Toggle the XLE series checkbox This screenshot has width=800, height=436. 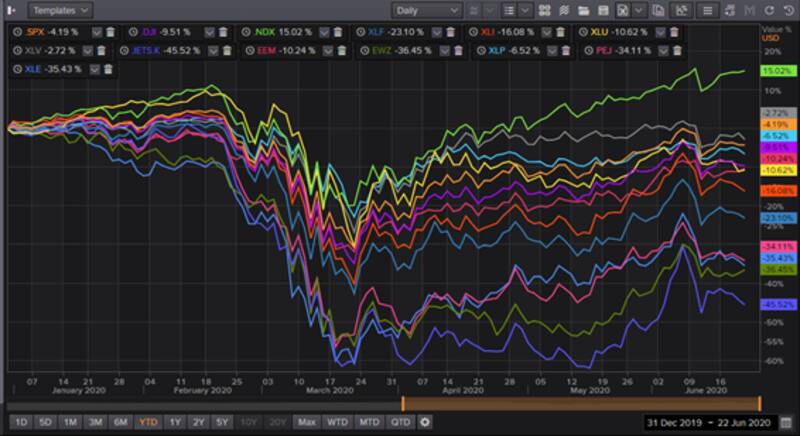pyautogui.click(x=97, y=69)
